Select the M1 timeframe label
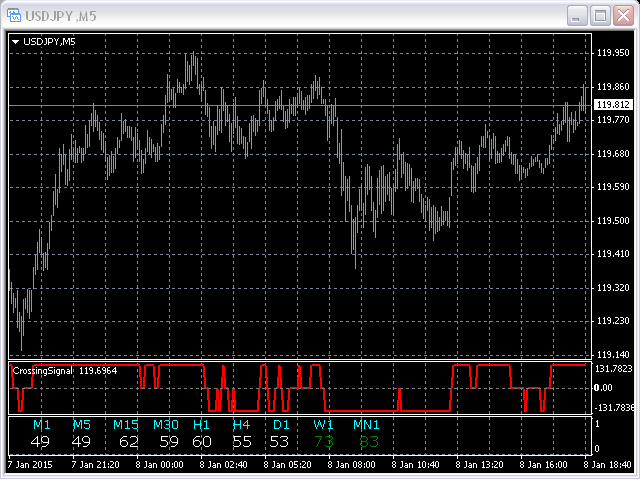Screen dimensions: 640x480 42,425
